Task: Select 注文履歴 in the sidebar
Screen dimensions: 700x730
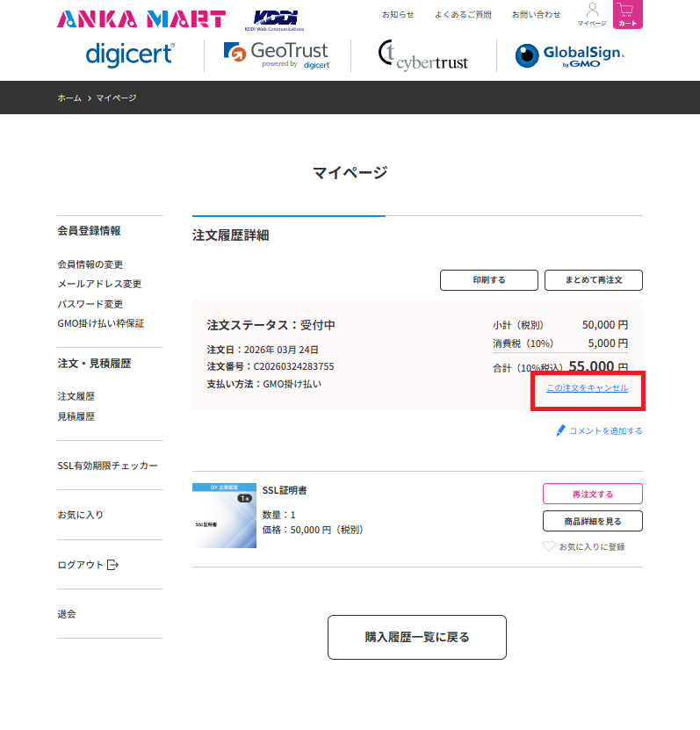Action: click(x=76, y=396)
